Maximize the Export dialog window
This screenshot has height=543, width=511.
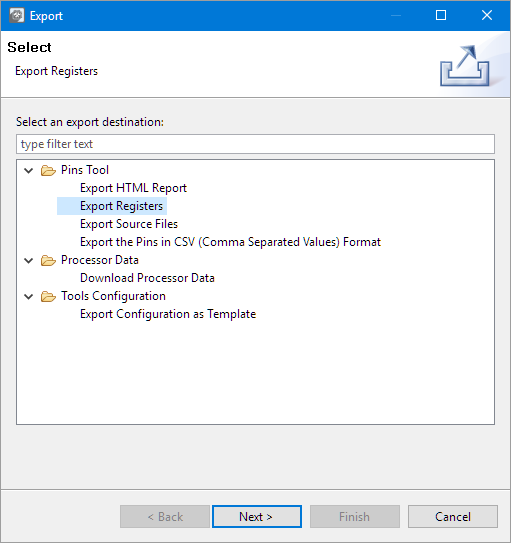coord(441,15)
